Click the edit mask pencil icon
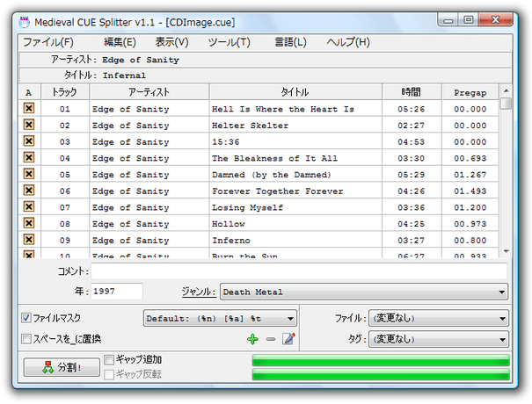This screenshot has height=404, width=532. click(x=288, y=339)
